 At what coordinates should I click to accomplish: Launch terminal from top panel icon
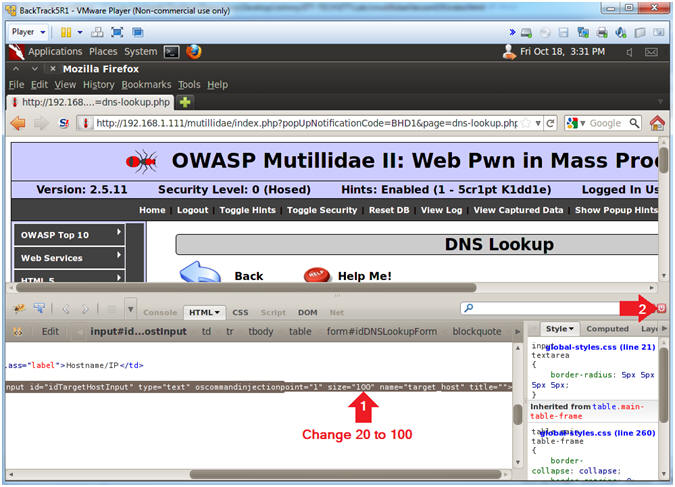[172, 52]
